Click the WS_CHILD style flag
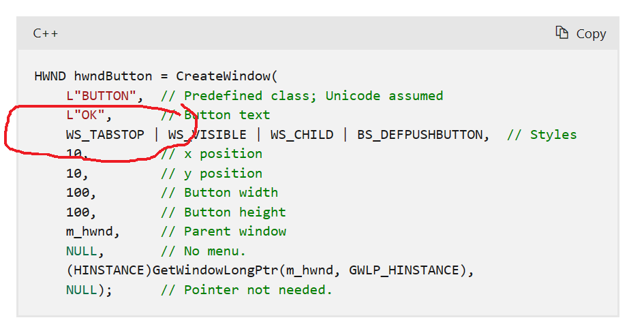Screen dimensions: 644x335 [x=302, y=134]
